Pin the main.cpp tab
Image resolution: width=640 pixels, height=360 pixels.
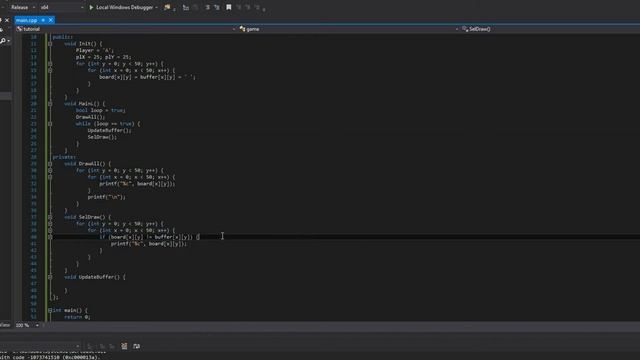pos(43,20)
